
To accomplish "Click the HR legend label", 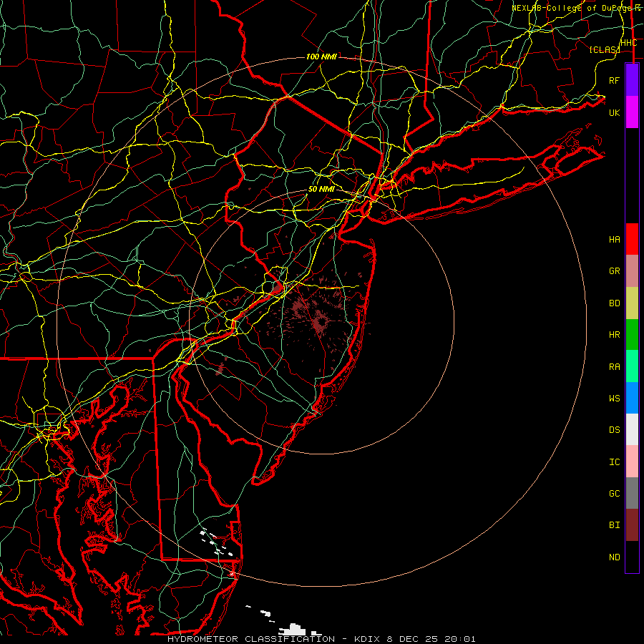I will tap(614, 335).
